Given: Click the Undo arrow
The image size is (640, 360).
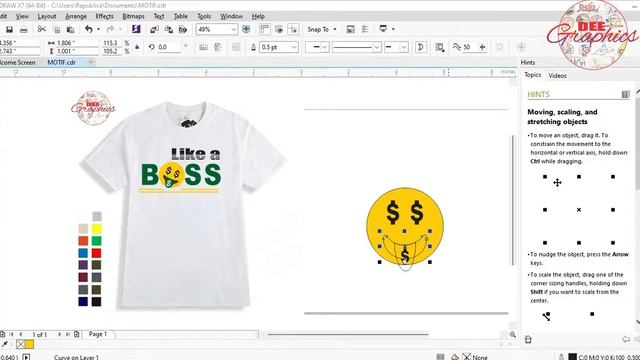Looking at the screenshot, I should pos(89,29).
